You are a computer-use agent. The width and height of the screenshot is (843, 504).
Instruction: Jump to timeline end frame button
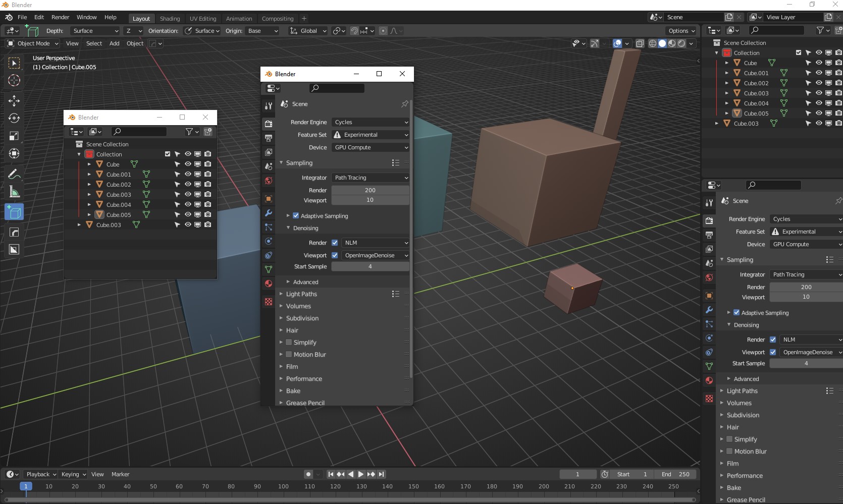coord(382,474)
